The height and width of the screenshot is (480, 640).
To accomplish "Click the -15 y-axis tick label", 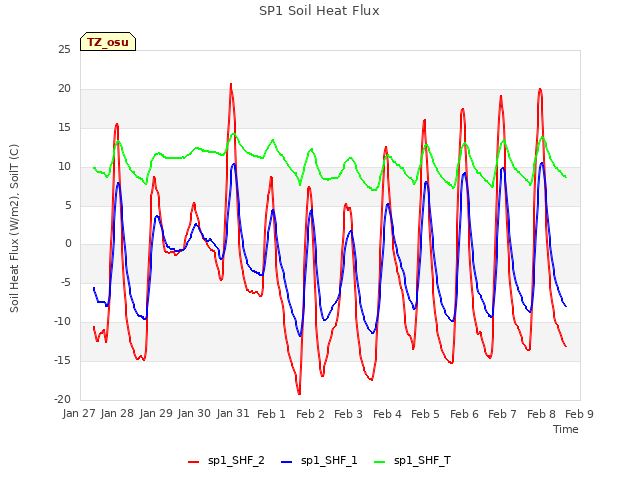I will point(62,360).
